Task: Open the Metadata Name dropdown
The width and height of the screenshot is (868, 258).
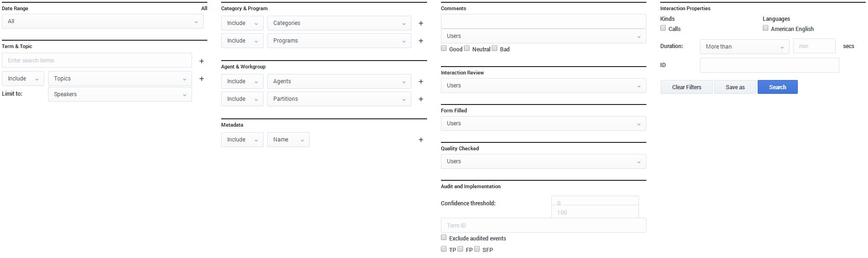Action: pyautogui.click(x=288, y=140)
